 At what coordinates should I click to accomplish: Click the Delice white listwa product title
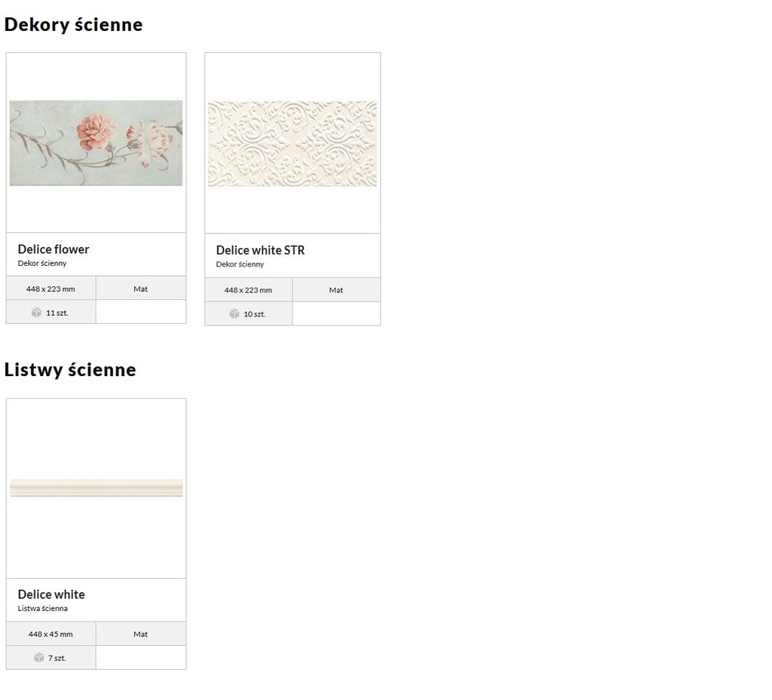[51, 595]
